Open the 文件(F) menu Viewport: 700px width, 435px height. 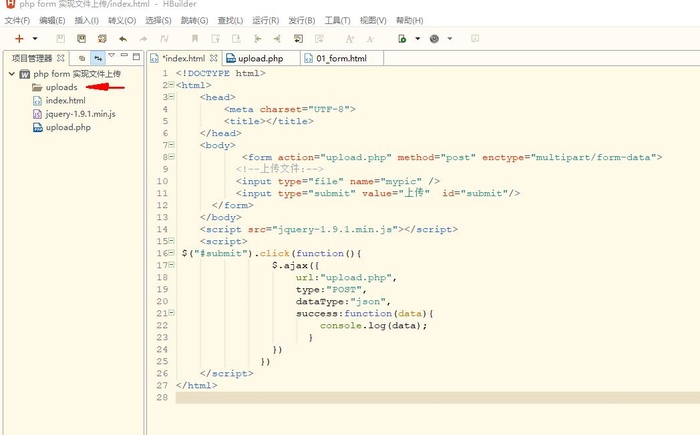pyautogui.click(x=17, y=21)
